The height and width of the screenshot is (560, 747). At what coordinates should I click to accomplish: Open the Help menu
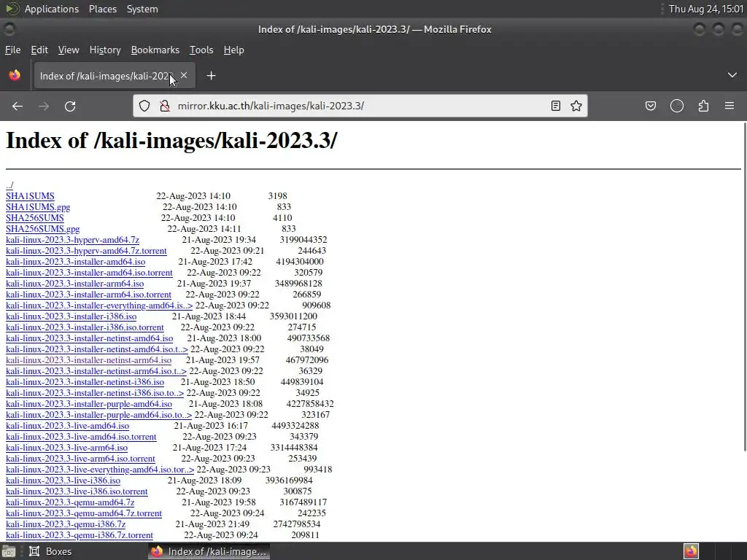point(234,50)
